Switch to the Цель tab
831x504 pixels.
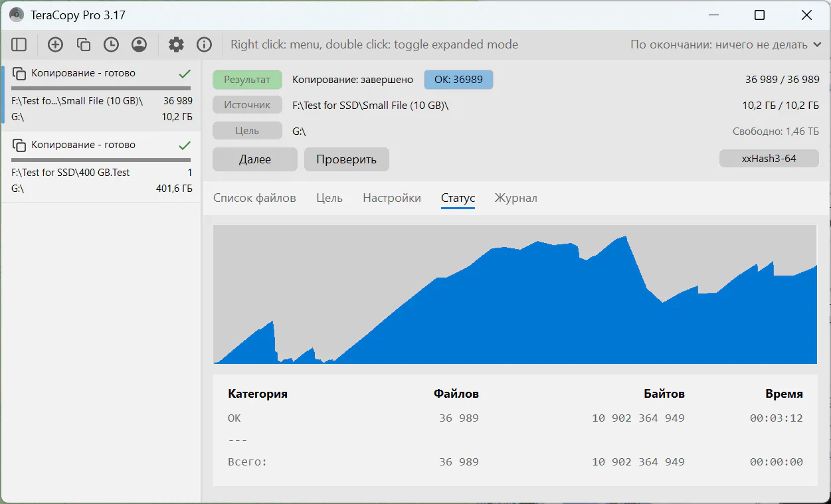pyautogui.click(x=329, y=198)
